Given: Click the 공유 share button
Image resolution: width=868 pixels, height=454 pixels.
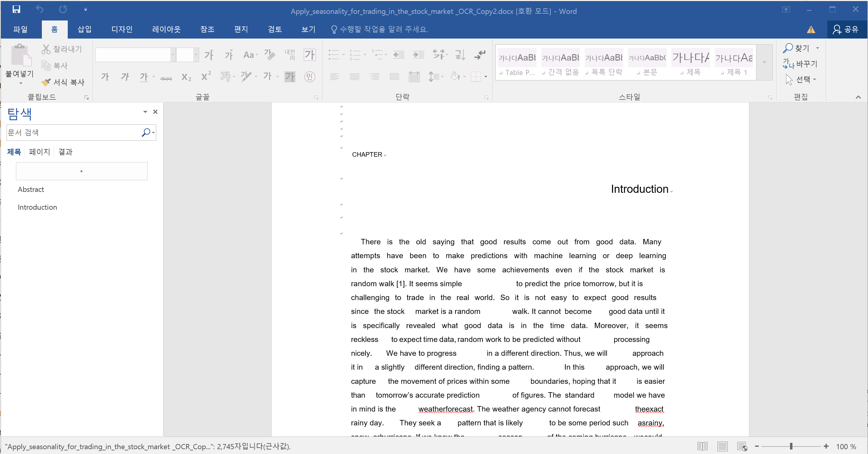Looking at the screenshot, I should [846, 29].
